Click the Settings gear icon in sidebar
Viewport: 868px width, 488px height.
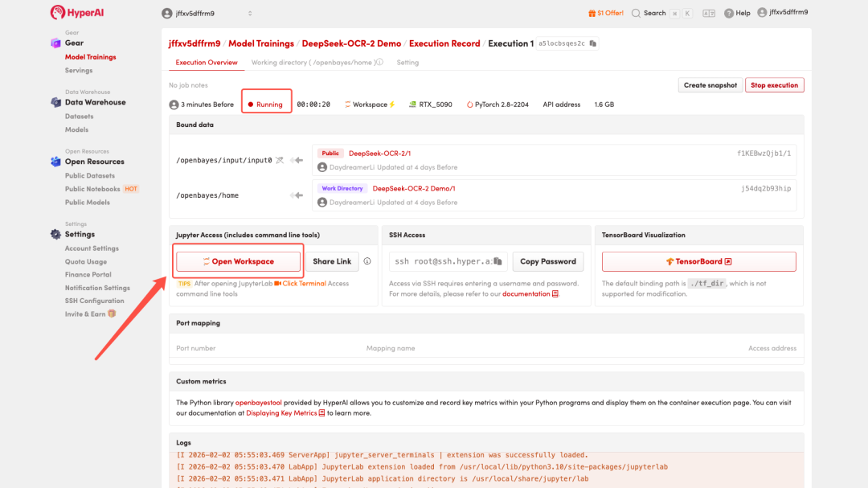point(55,234)
